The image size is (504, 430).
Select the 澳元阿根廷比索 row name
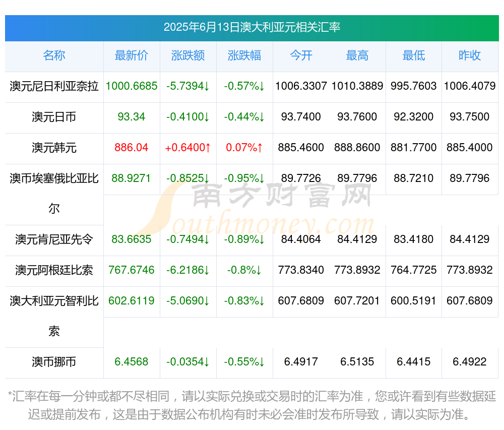pyautogui.click(x=54, y=270)
